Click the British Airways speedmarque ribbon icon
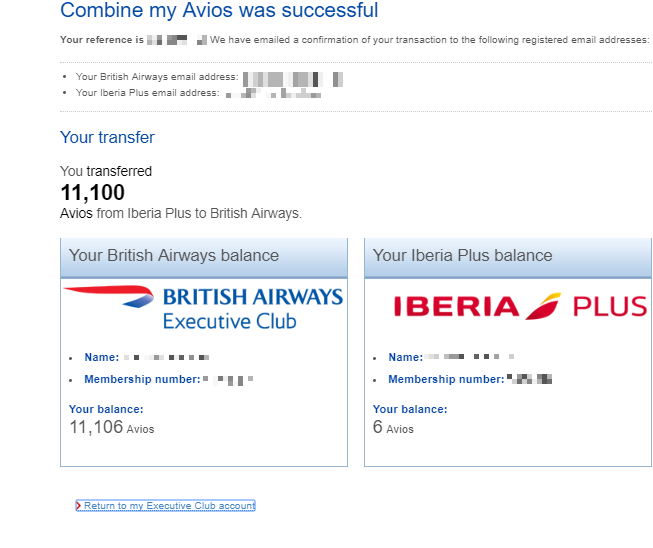The width and height of the screenshot is (653, 548). coord(108,294)
